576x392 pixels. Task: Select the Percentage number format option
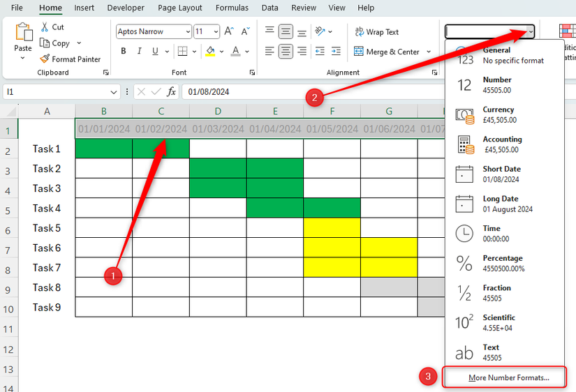click(504, 263)
